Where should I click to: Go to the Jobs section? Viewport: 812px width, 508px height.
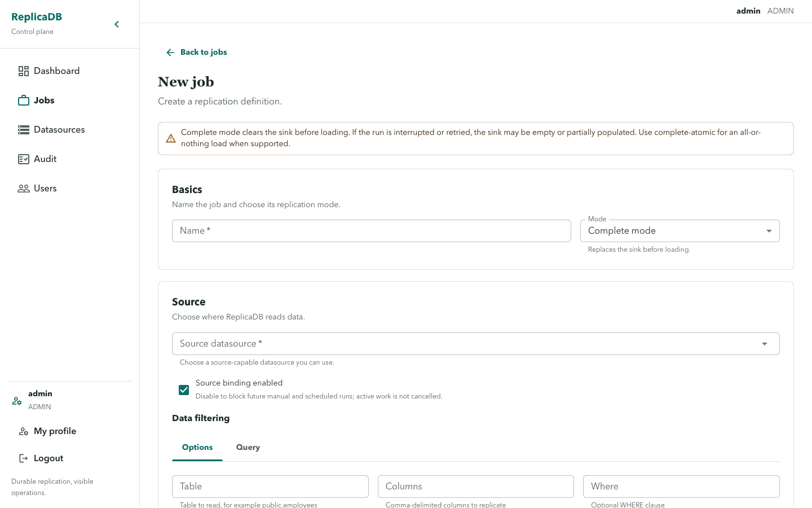(70, 100)
